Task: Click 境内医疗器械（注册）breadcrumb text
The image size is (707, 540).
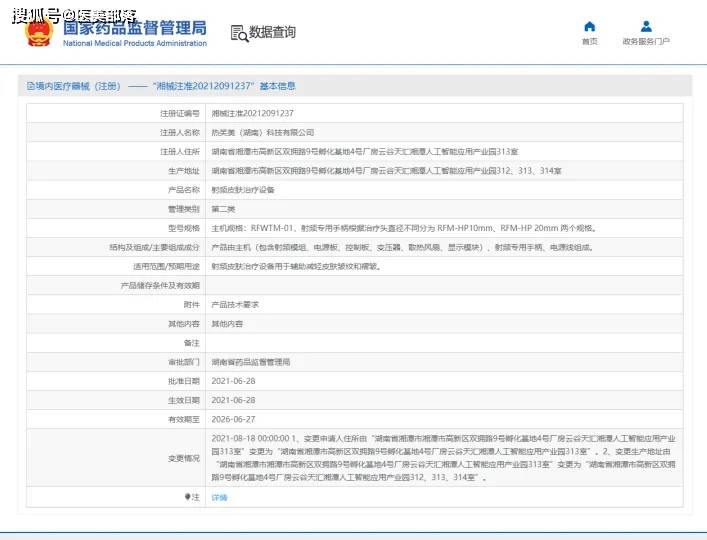Action: click(x=78, y=86)
